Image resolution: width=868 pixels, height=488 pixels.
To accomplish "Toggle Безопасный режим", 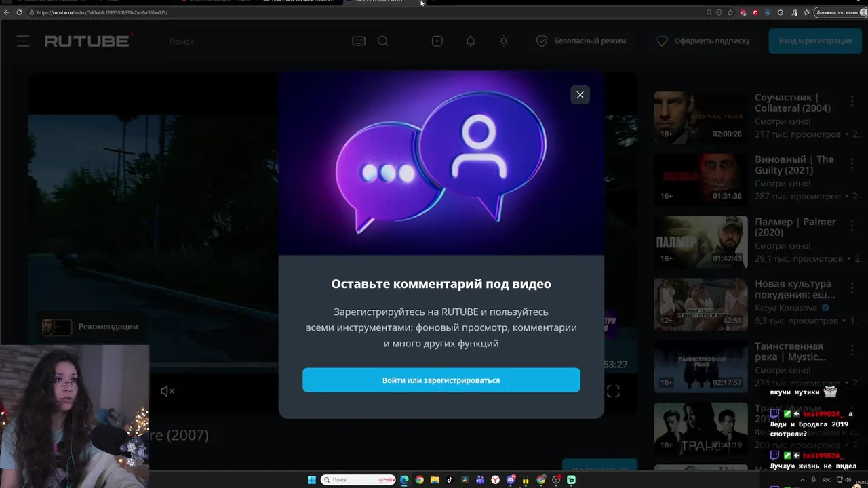I will point(581,41).
